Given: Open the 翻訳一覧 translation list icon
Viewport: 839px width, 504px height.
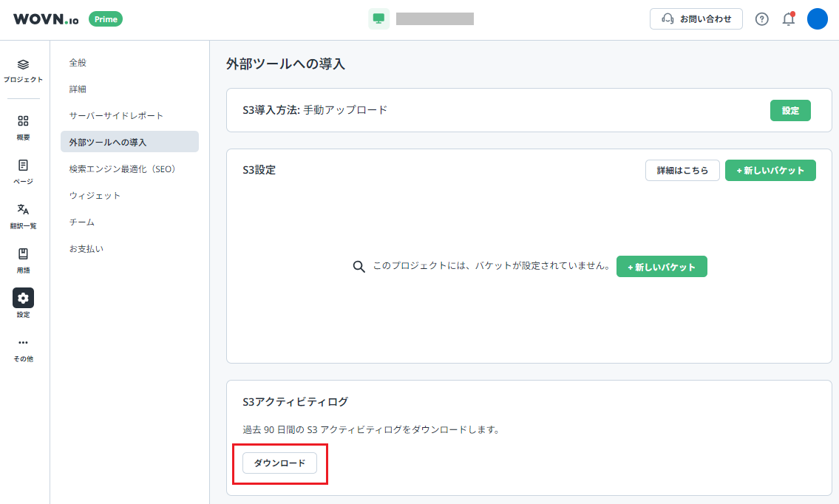Looking at the screenshot, I should pyautogui.click(x=24, y=210).
